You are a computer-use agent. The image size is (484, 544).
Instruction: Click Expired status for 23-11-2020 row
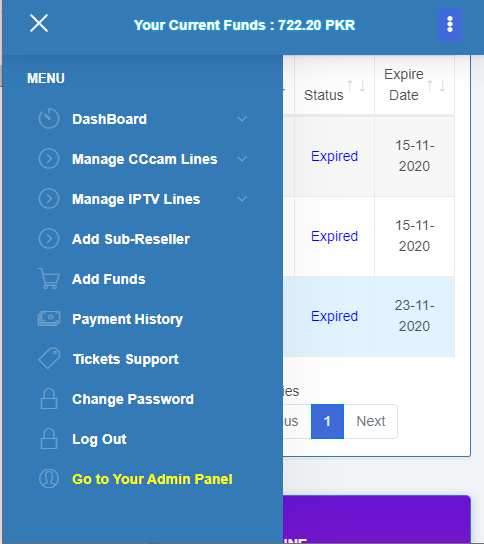pos(334,316)
